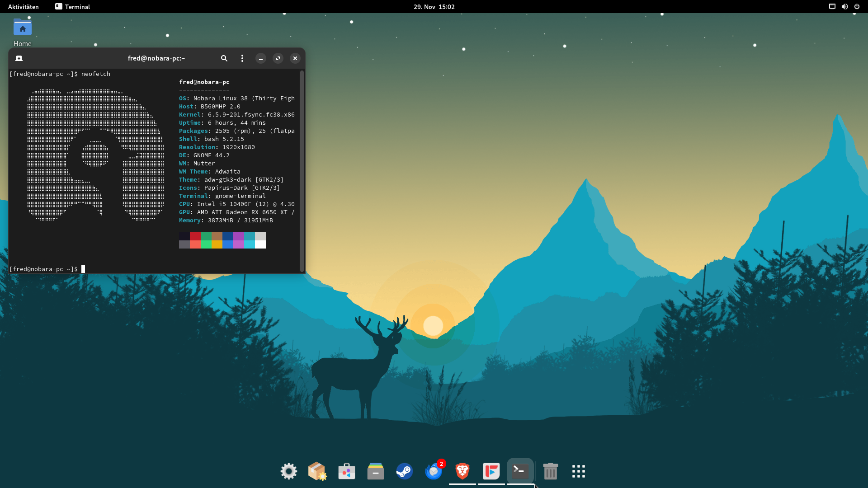Open a new terminal tab button
The image size is (868, 488).
click(19, 58)
